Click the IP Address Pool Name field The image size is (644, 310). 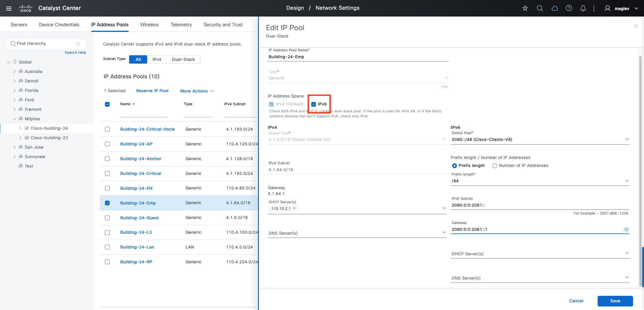(x=358, y=57)
